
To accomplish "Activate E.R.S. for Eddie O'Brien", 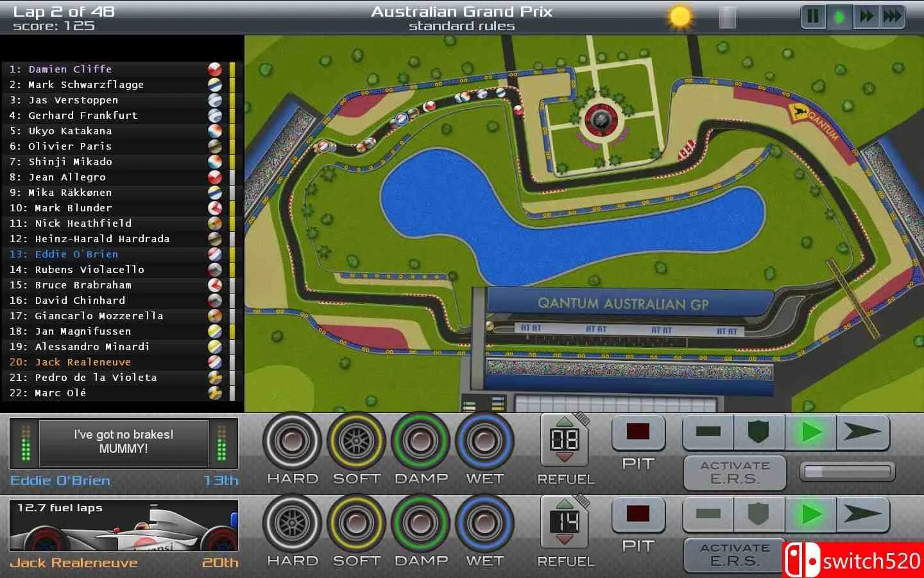I will click(x=735, y=473).
